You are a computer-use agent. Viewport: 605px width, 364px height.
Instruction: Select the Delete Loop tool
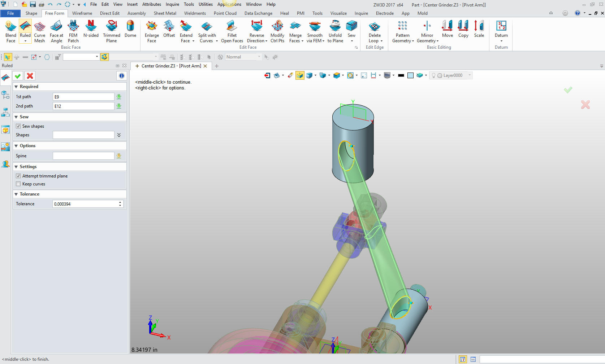tap(375, 31)
